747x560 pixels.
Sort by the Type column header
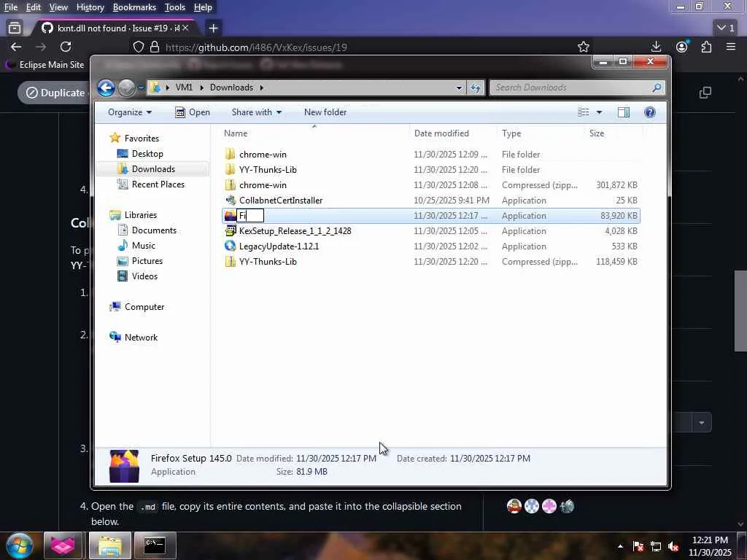coord(541,133)
